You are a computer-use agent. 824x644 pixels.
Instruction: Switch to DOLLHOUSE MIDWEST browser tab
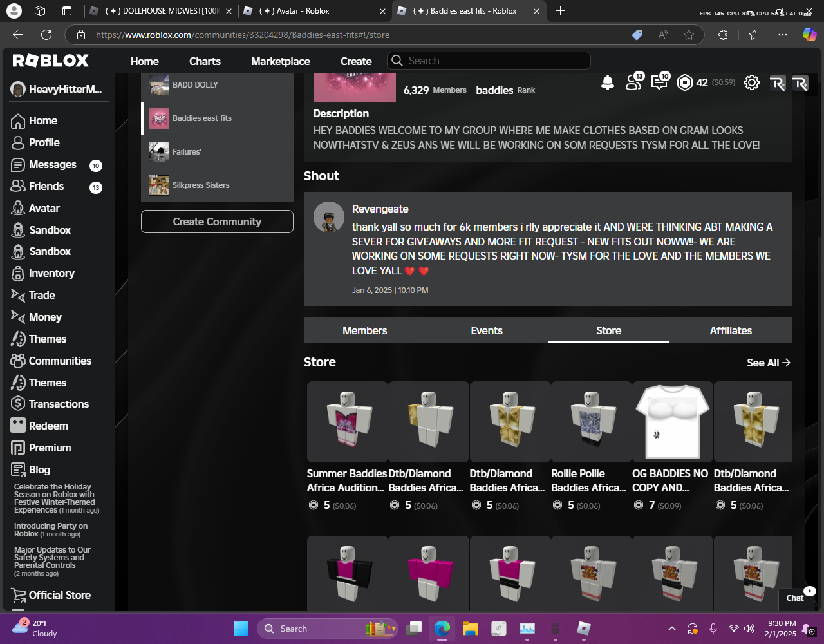tap(161, 11)
